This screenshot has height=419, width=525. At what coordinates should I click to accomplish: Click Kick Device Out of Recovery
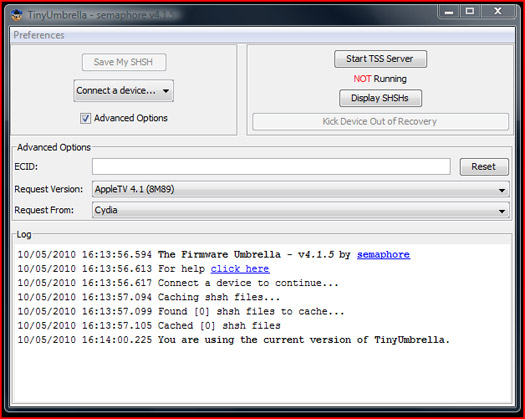click(x=380, y=122)
